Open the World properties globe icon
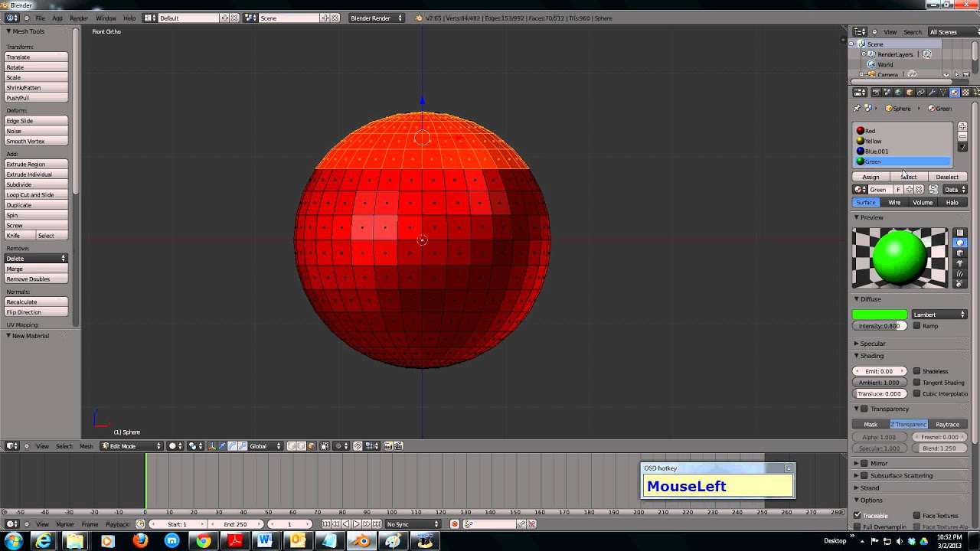Image resolution: width=980 pixels, height=551 pixels. click(898, 93)
